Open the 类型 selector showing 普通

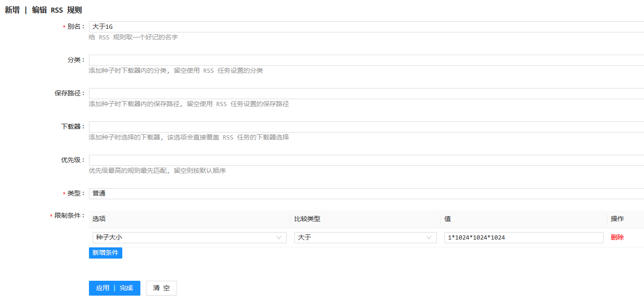point(366,194)
